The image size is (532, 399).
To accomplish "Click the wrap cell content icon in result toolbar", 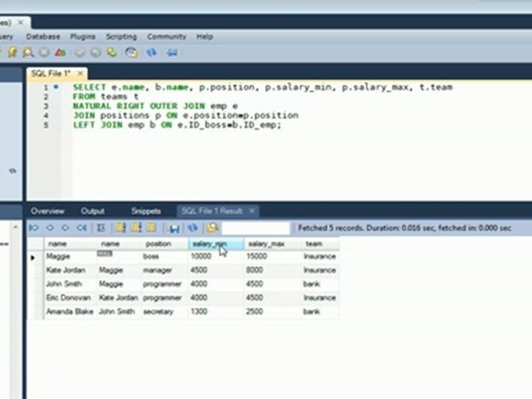I will coord(101,228).
